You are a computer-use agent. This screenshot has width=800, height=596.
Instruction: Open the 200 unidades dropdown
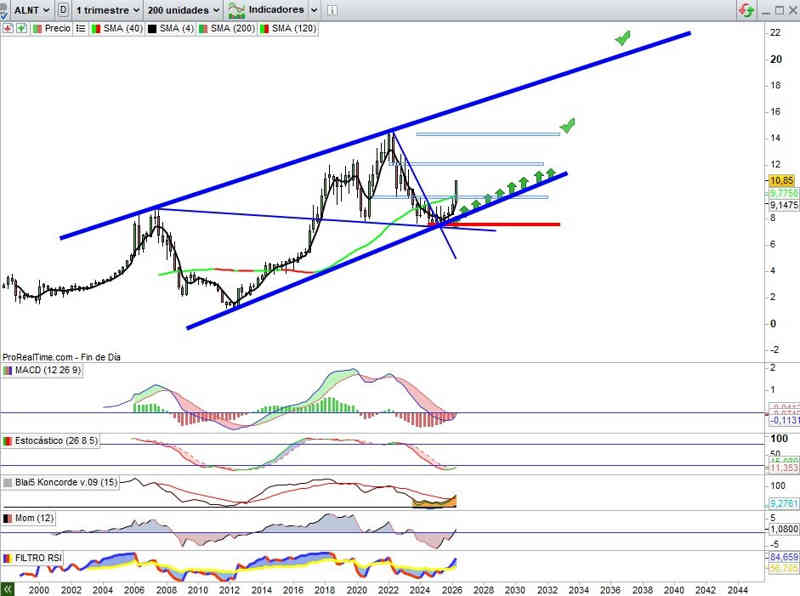183,10
